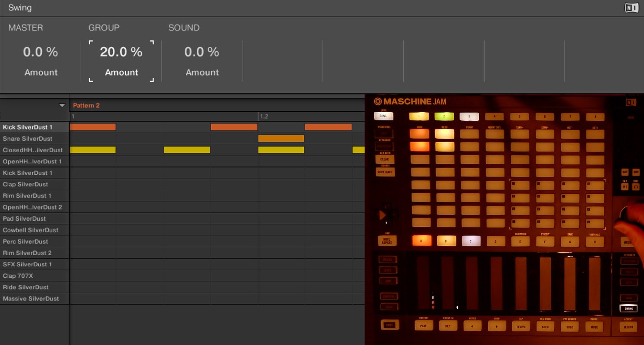
Task: Click the SOUND swing amount 0.0 % value
Action: [202, 52]
